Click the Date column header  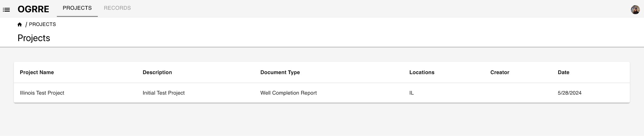[563, 73]
